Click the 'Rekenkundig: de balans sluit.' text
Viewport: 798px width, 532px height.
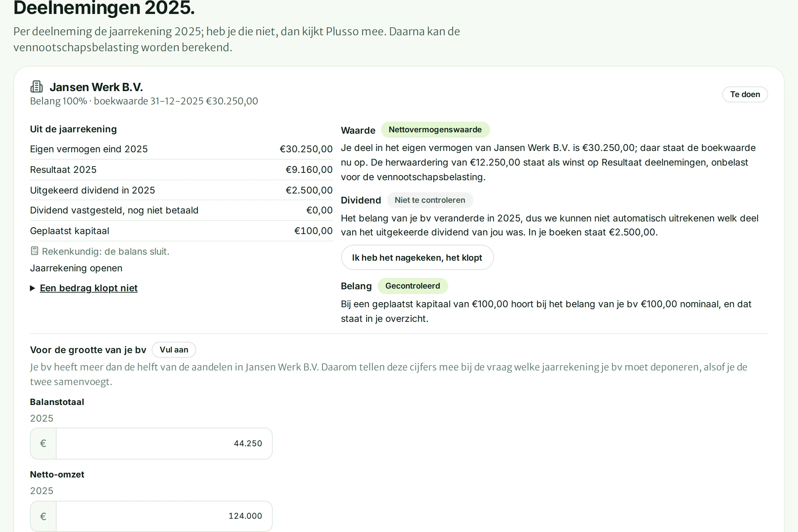coord(105,251)
